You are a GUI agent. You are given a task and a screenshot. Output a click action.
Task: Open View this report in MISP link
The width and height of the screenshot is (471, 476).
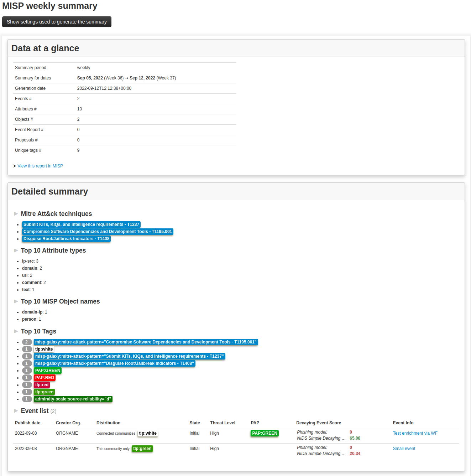40,166
